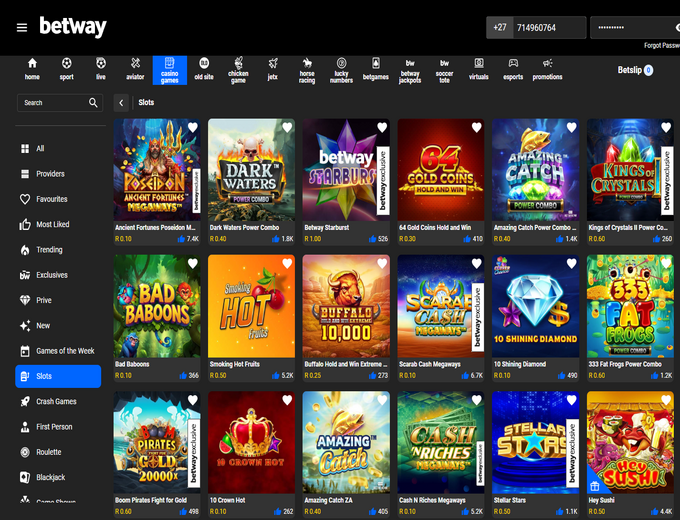Select the casino games tab

click(x=170, y=70)
